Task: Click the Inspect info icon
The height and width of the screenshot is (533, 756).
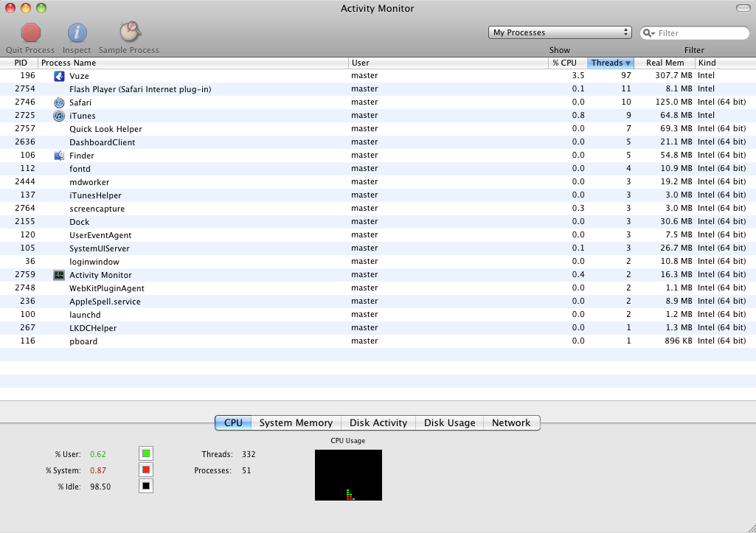Action: [x=77, y=32]
